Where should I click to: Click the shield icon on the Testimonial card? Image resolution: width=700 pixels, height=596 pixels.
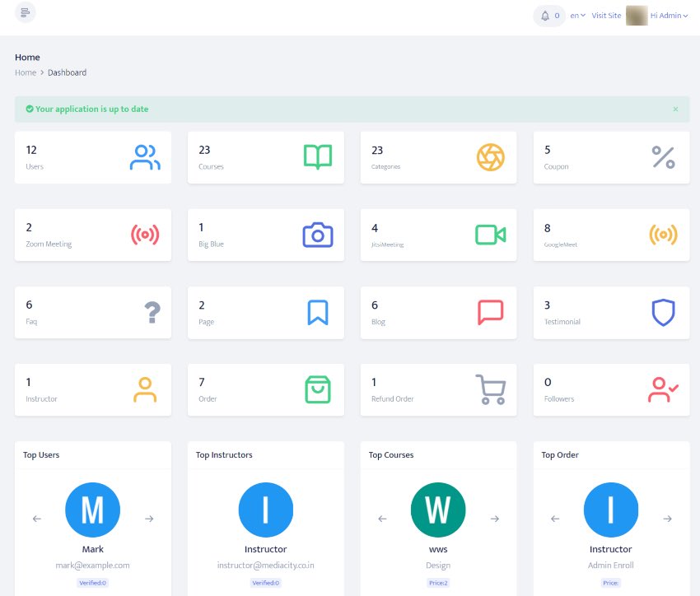tap(664, 311)
